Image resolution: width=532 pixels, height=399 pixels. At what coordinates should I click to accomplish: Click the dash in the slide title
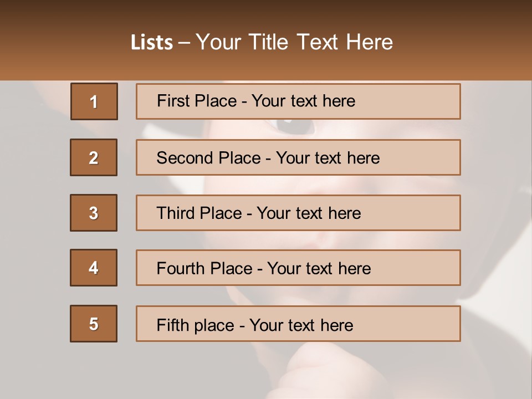(184, 43)
